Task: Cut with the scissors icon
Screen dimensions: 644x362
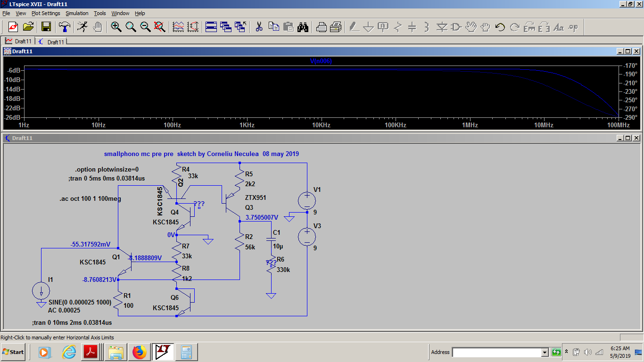Action: [x=259, y=27]
